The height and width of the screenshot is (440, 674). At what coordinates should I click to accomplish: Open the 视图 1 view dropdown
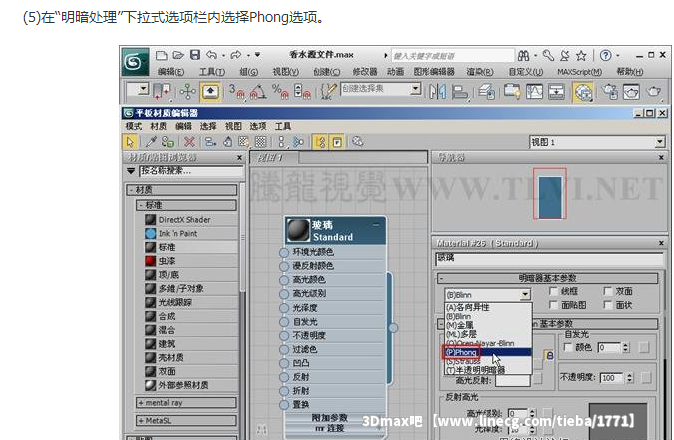click(x=660, y=142)
